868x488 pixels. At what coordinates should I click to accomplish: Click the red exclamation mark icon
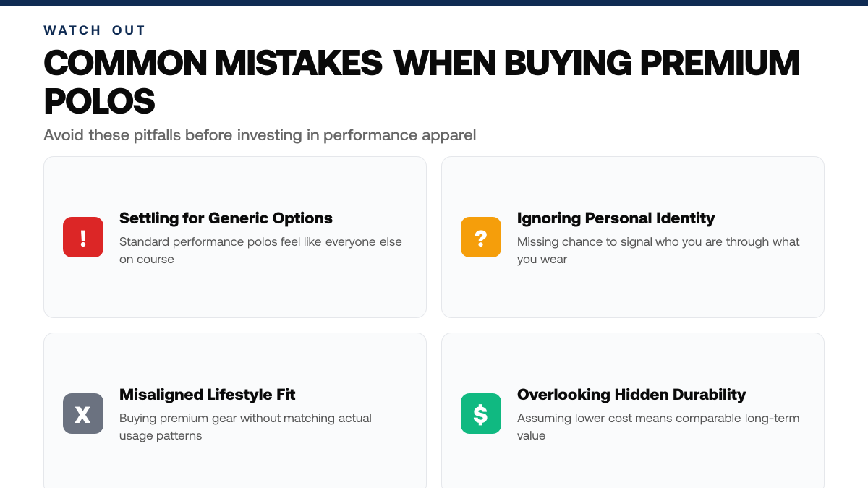[x=83, y=237]
